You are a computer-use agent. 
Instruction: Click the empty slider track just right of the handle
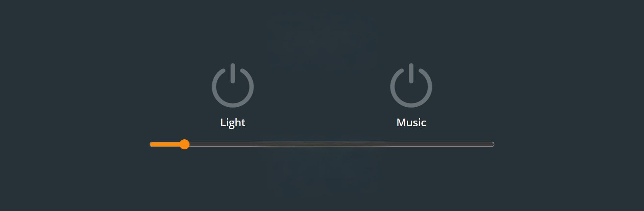coord(198,144)
